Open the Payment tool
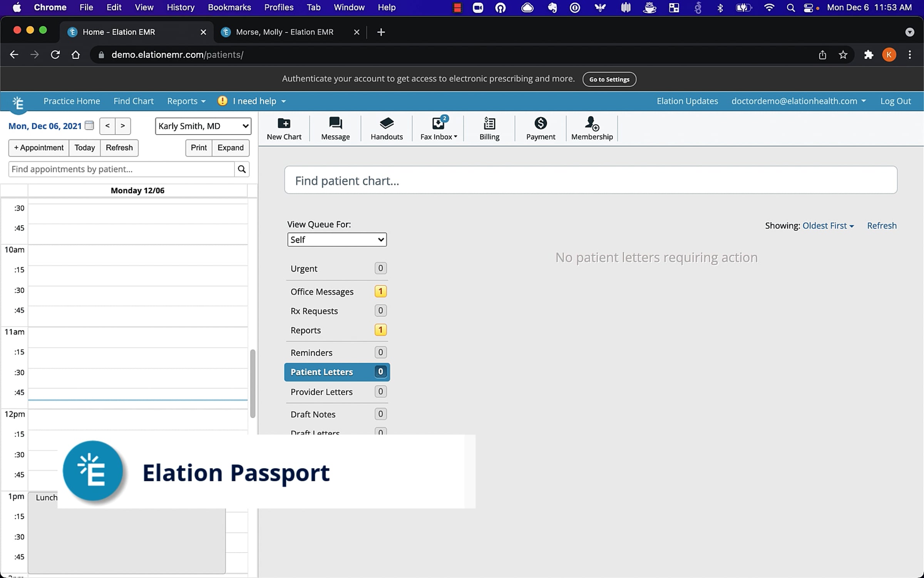 click(x=541, y=129)
